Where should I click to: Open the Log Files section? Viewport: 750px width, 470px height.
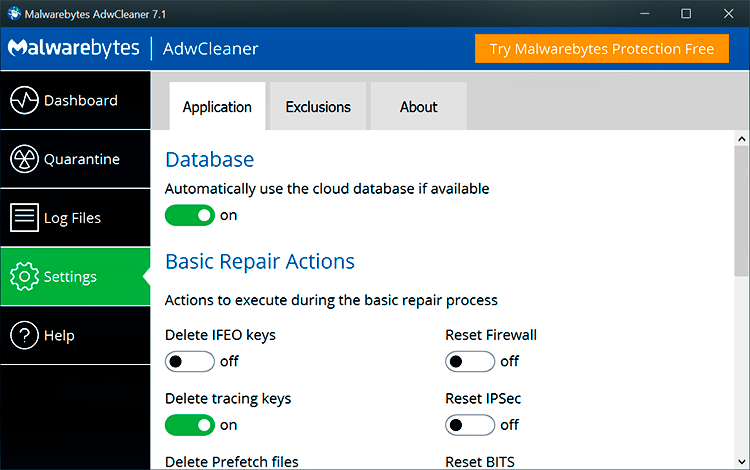[76, 218]
